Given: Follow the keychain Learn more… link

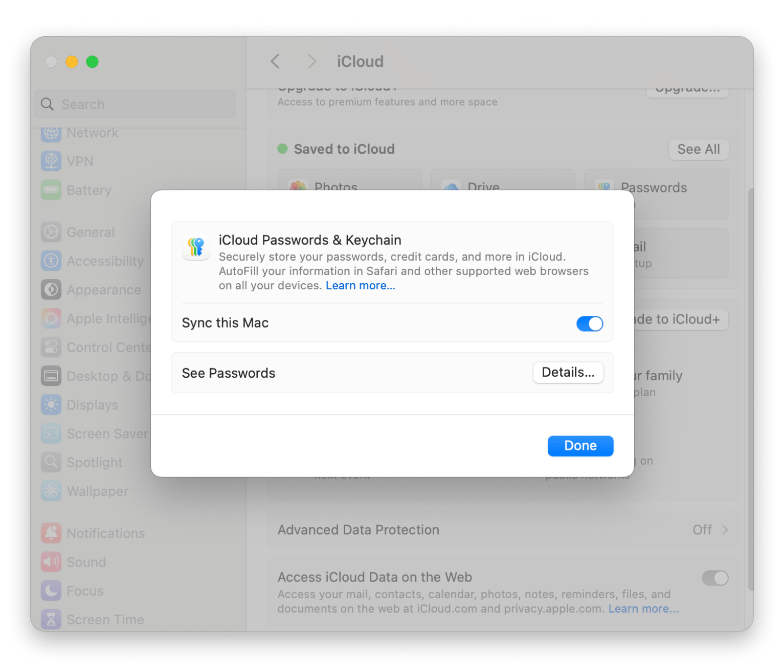Looking at the screenshot, I should coord(360,285).
